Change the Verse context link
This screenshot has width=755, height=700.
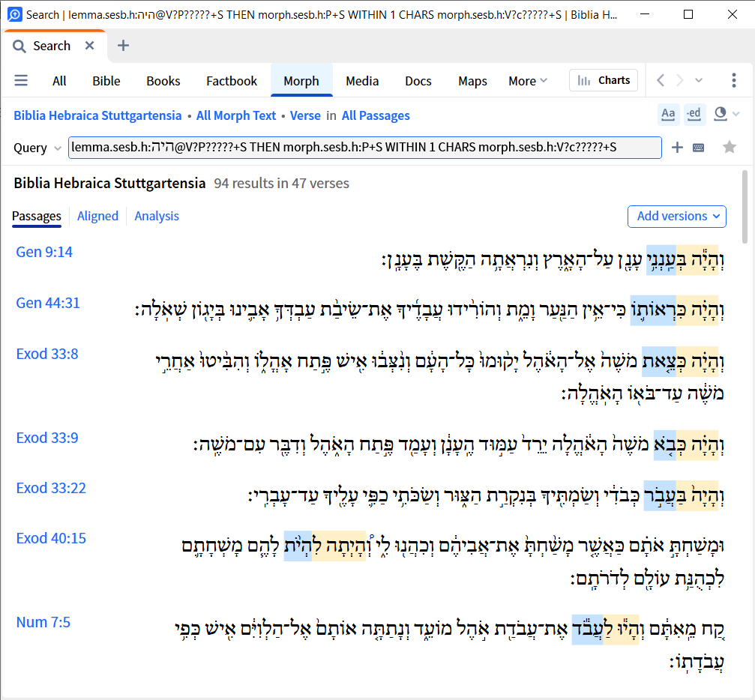305,115
